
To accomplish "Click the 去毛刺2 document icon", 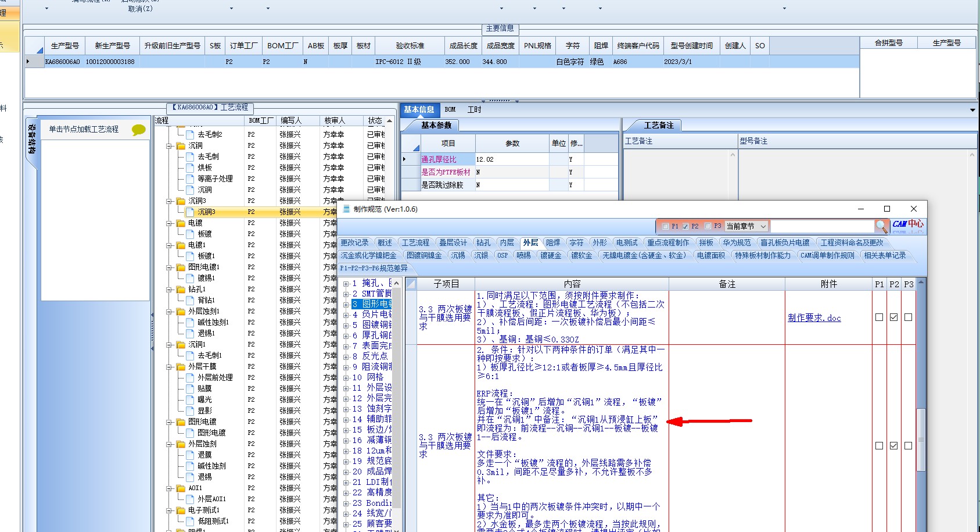I will (x=190, y=134).
